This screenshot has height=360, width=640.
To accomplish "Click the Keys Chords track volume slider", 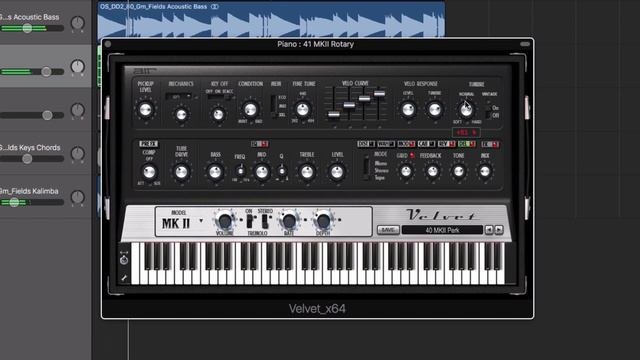I will [32, 159].
